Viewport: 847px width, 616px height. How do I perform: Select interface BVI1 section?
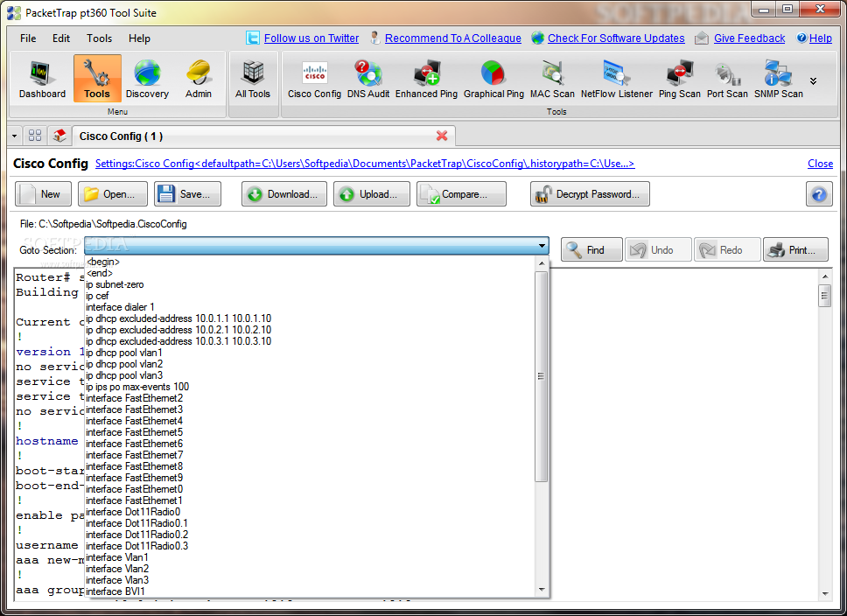[309, 591]
